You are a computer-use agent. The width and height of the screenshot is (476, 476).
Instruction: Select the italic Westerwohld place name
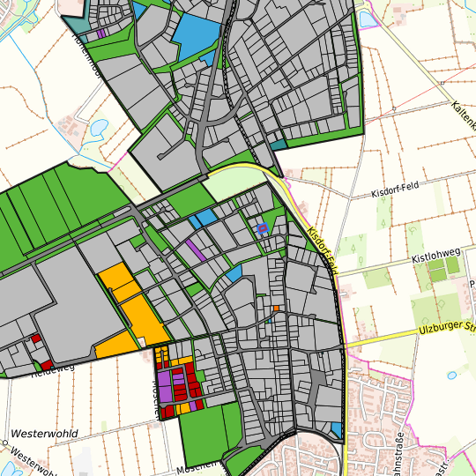click(44, 434)
